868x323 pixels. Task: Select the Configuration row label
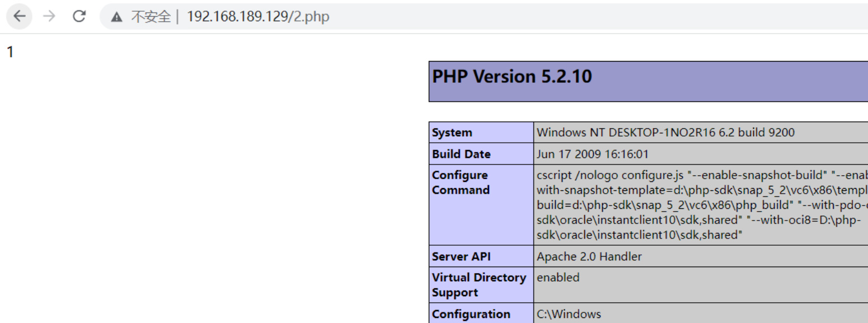(471, 314)
